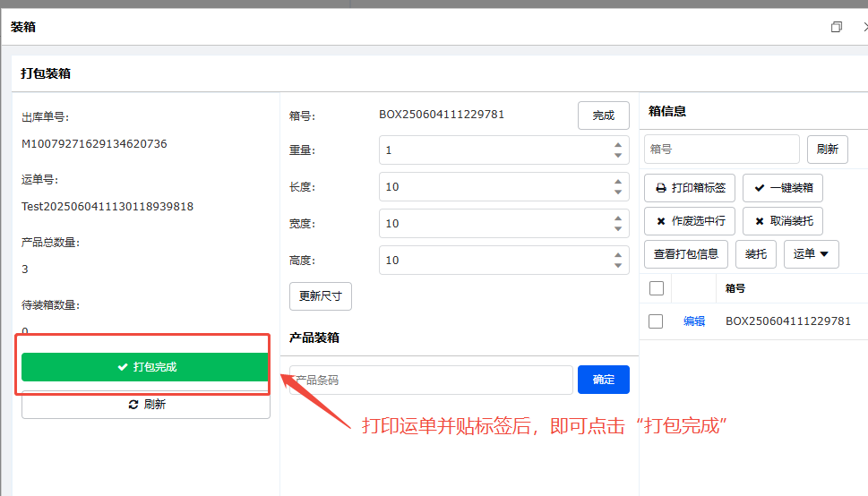Screen dimensions: 868x496
Task: Click box number BOX250604111229781 beside 箱号 label
Action: point(442,115)
